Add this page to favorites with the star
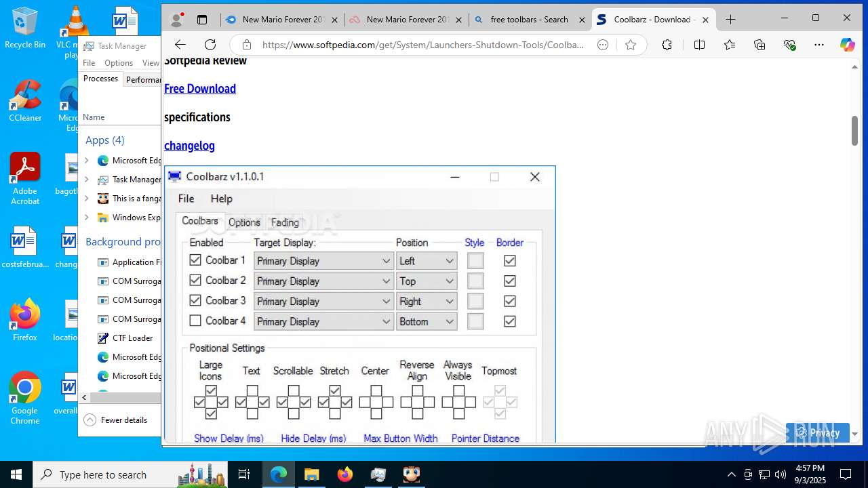This screenshot has width=868, height=488. [631, 45]
